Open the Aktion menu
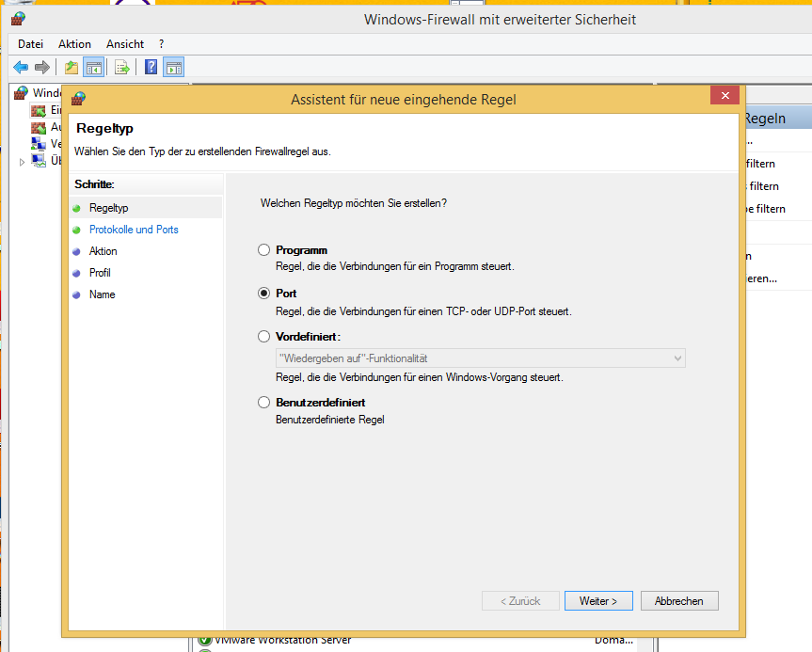 pyautogui.click(x=74, y=44)
